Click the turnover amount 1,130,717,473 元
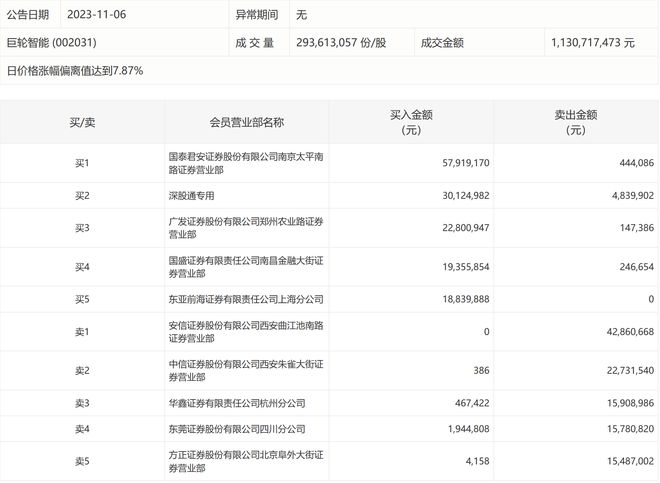 coord(593,43)
